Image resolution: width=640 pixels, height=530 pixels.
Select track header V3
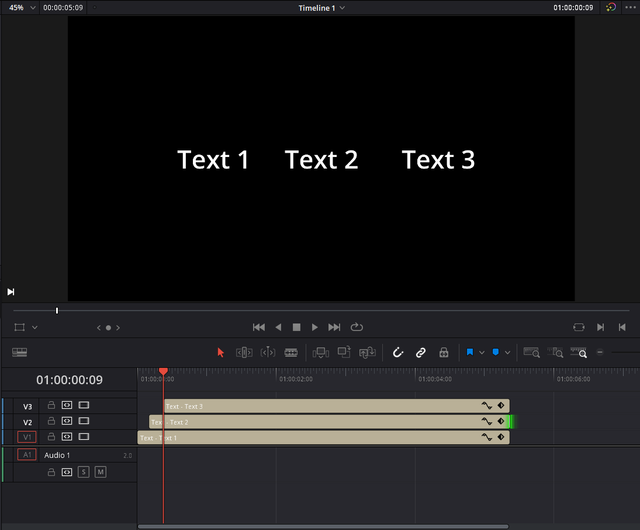(27, 406)
